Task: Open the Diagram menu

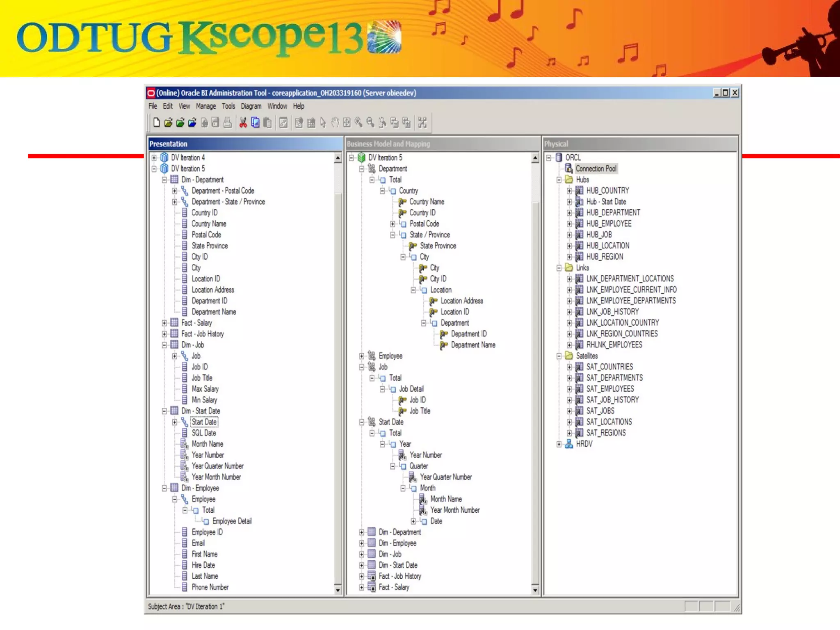Action: click(251, 106)
